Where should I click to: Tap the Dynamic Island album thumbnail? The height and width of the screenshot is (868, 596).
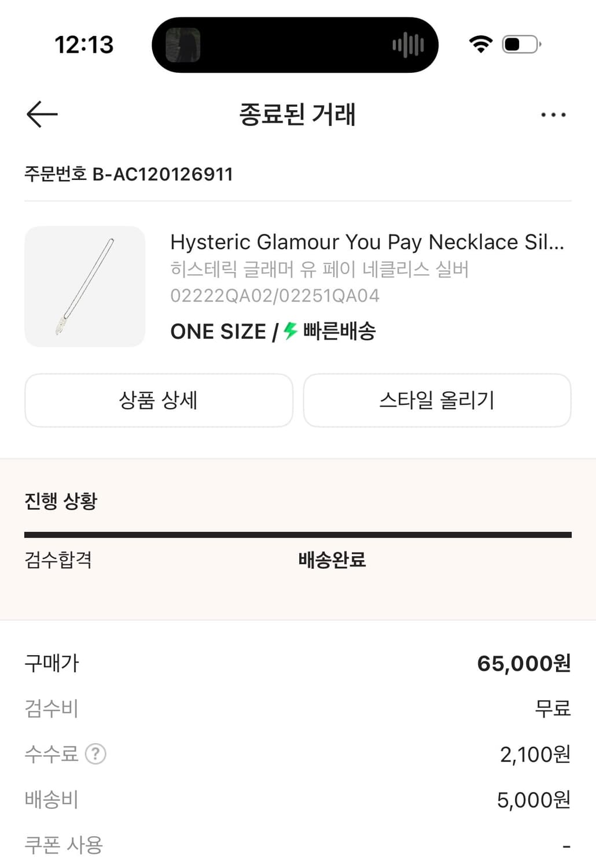[183, 45]
